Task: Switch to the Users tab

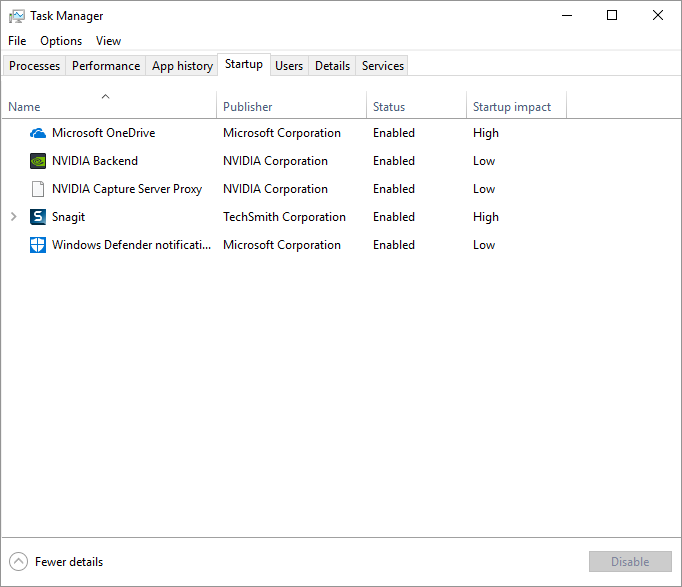Action: pos(289,66)
